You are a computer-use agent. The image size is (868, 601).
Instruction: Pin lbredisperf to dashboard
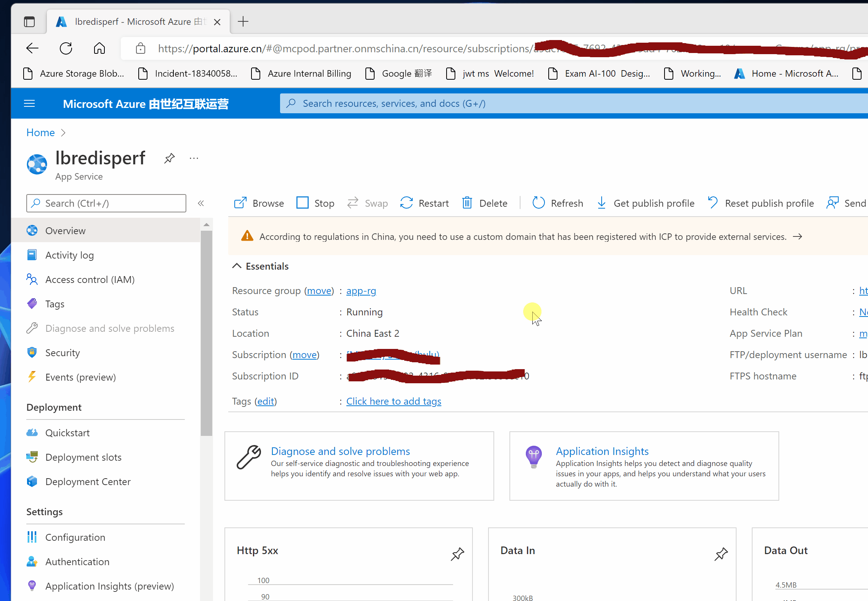[170, 158]
